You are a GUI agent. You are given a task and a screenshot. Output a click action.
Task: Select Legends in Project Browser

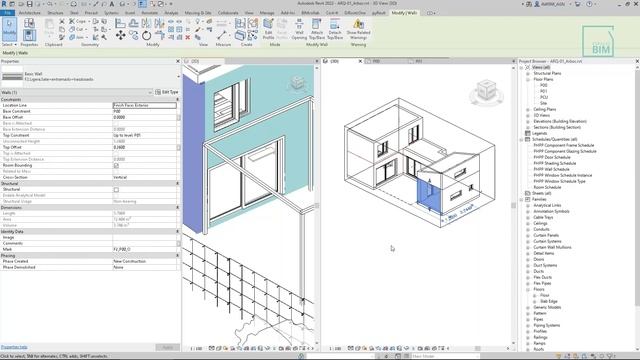point(539,133)
